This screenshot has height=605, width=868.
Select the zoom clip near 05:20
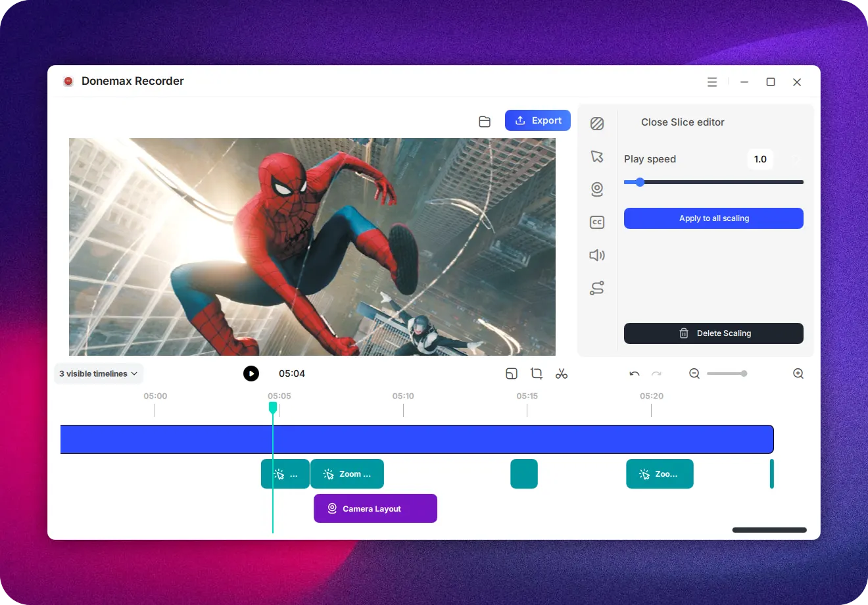pyautogui.click(x=660, y=473)
